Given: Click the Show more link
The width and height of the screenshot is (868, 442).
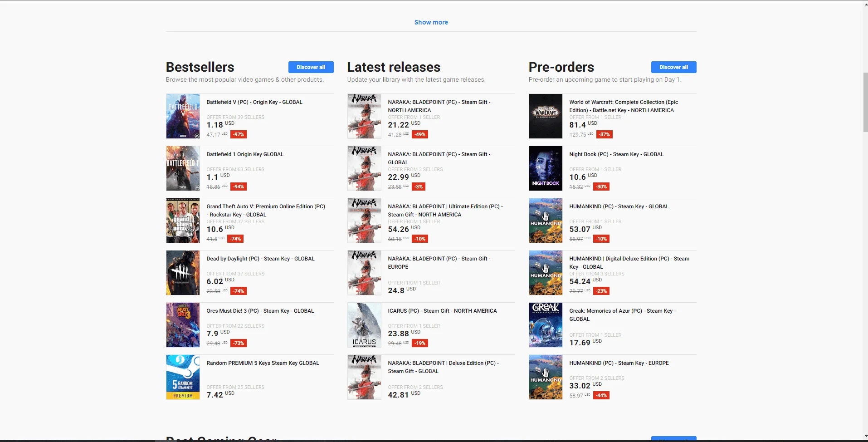Looking at the screenshot, I should click(431, 22).
